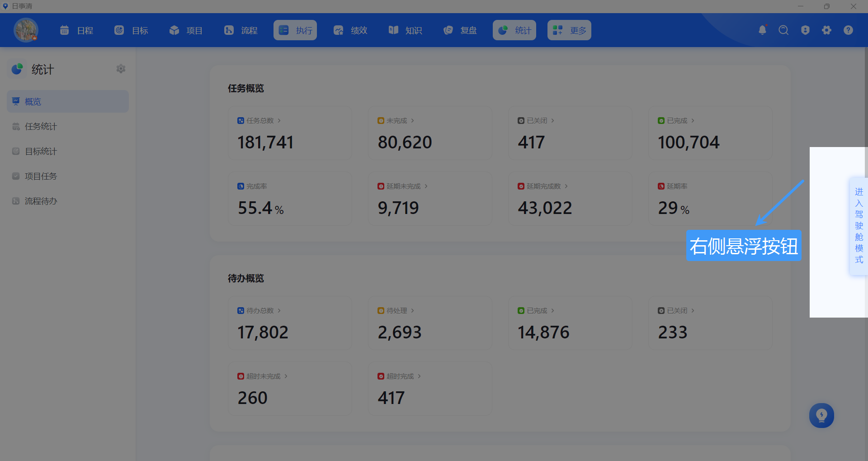Open the 更多 more modules menu
This screenshot has height=461, width=868.
(569, 30)
